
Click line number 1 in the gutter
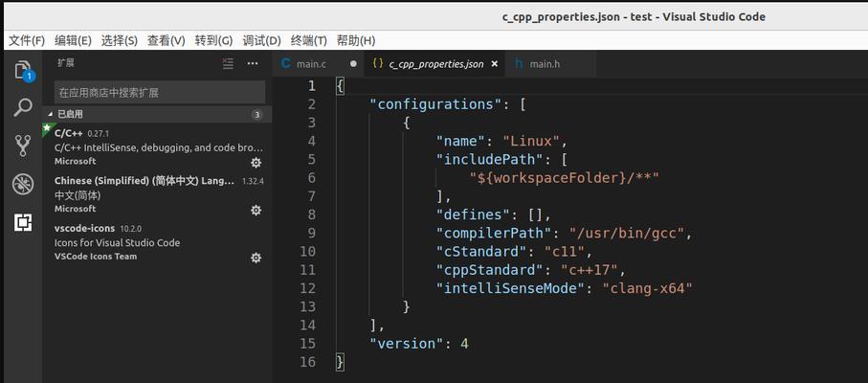(312, 86)
